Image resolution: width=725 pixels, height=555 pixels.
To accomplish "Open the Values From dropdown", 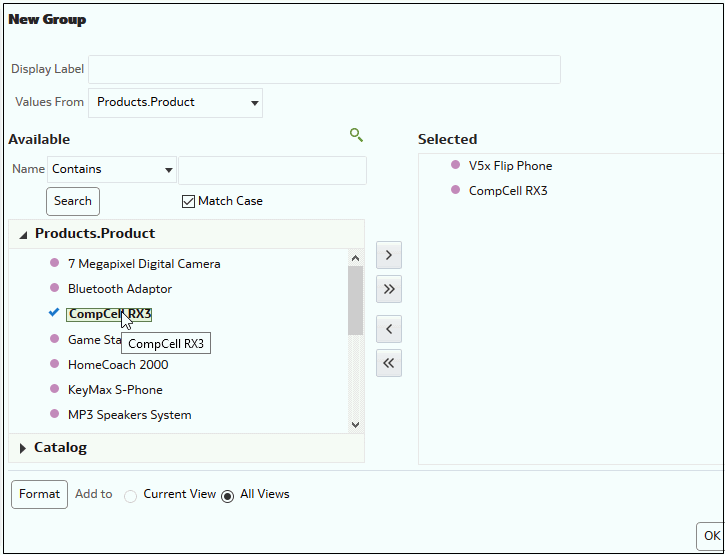I will click(x=176, y=102).
